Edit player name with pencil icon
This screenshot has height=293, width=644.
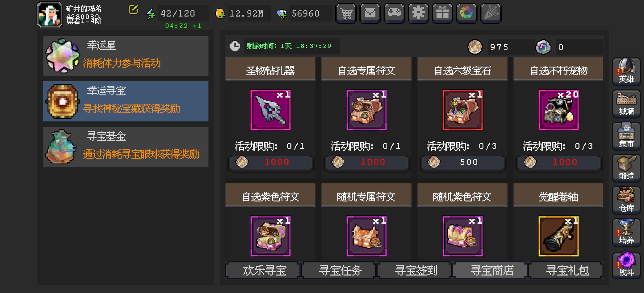point(133,10)
